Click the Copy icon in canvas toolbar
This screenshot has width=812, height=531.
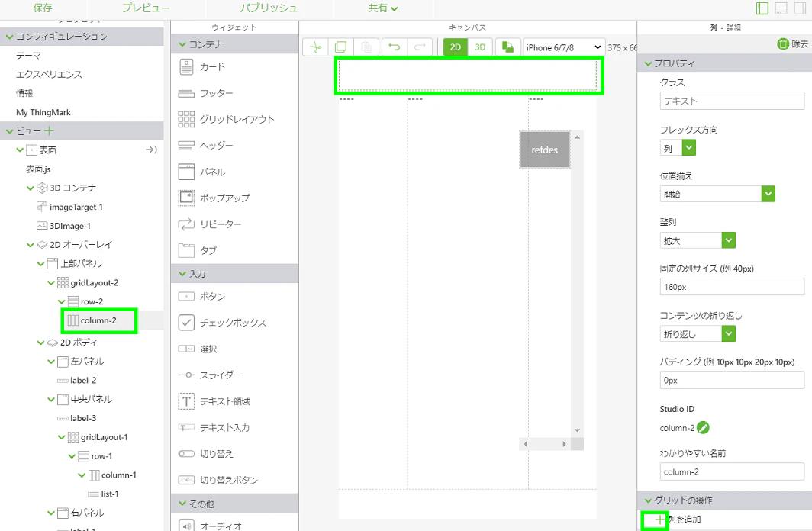click(x=340, y=47)
